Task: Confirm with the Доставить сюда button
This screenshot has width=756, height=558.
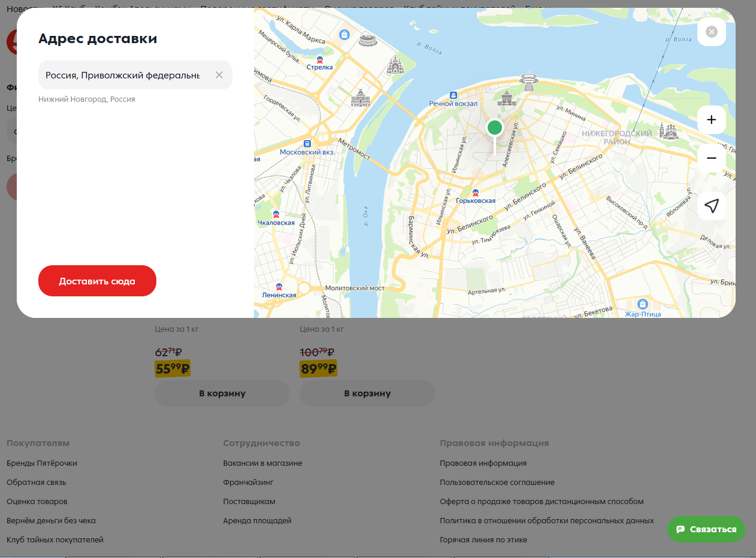Action: [x=97, y=281]
